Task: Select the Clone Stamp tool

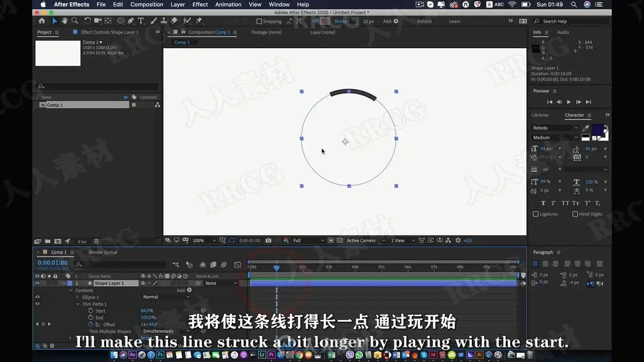Action: coord(164,21)
